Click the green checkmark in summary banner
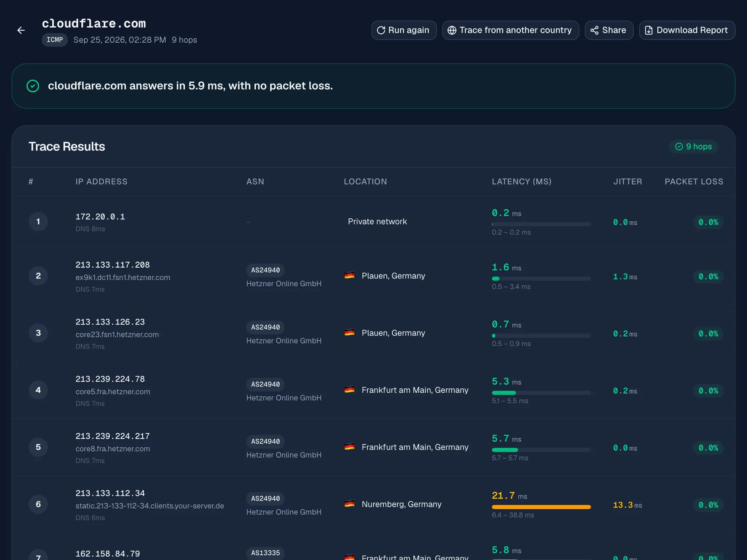This screenshot has height=560, width=747. click(x=33, y=86)
